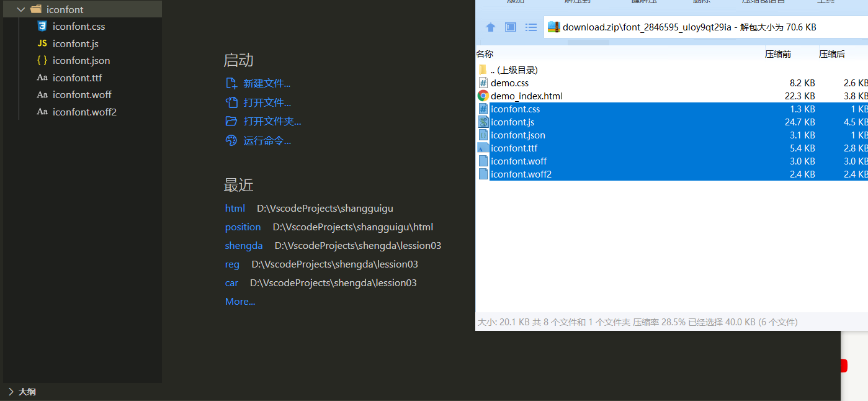
Task: Click the palette icon next to 运行命令
Action: pyautogui.click(x=231, y=141)
